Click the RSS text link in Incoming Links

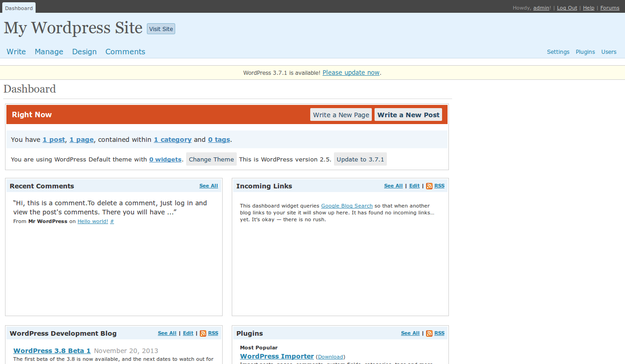[439, 186]
